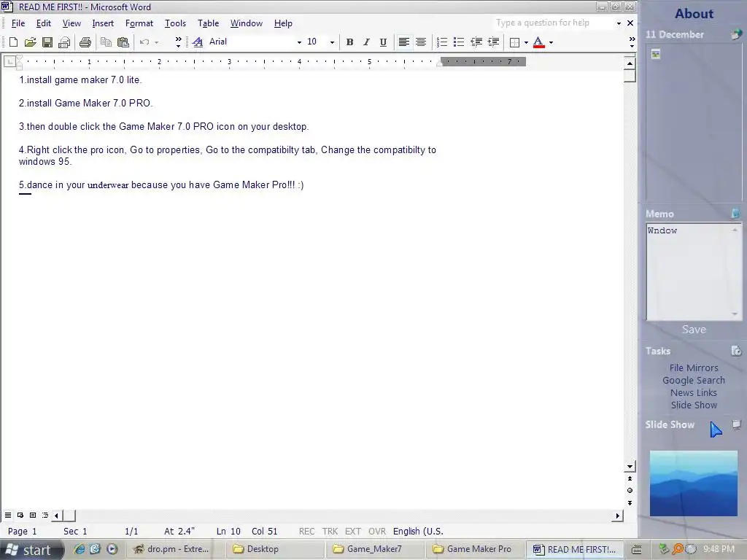Toggle bulleted list formatting
Screen dimensions: 747x560
click(459, 42)
